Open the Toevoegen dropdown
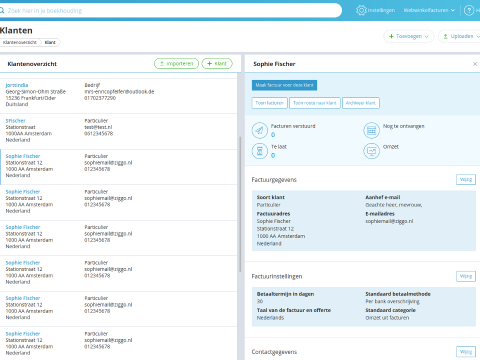The height and width of the screenshot is (360, 480). coord(409,36)
